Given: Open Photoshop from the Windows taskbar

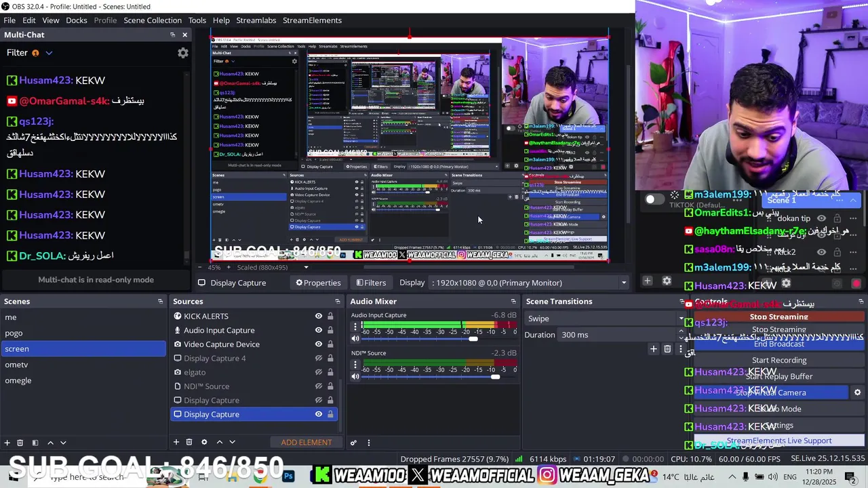Looking at the screenshot, I should 288,476.
